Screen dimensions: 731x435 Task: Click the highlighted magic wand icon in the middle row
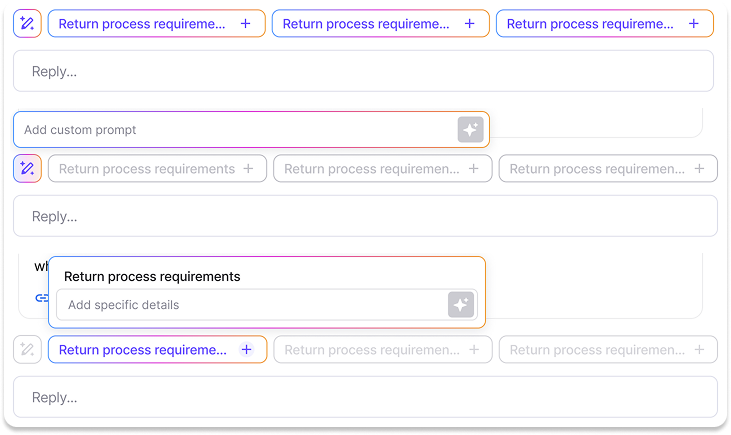click(x=27, y=169)
